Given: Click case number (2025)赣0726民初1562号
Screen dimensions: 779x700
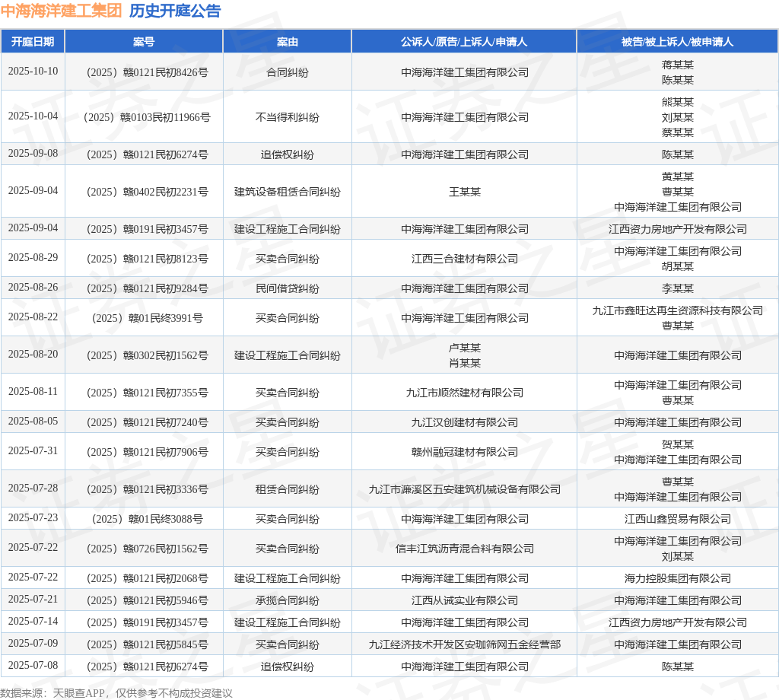Looking at the screenshot, I should [147, 549].
